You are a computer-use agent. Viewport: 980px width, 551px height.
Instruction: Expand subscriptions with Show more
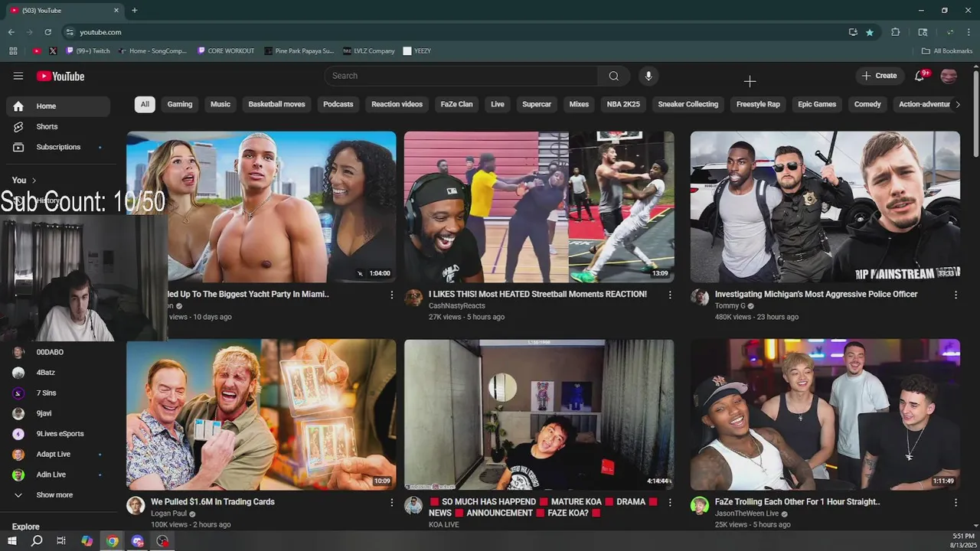58,495
